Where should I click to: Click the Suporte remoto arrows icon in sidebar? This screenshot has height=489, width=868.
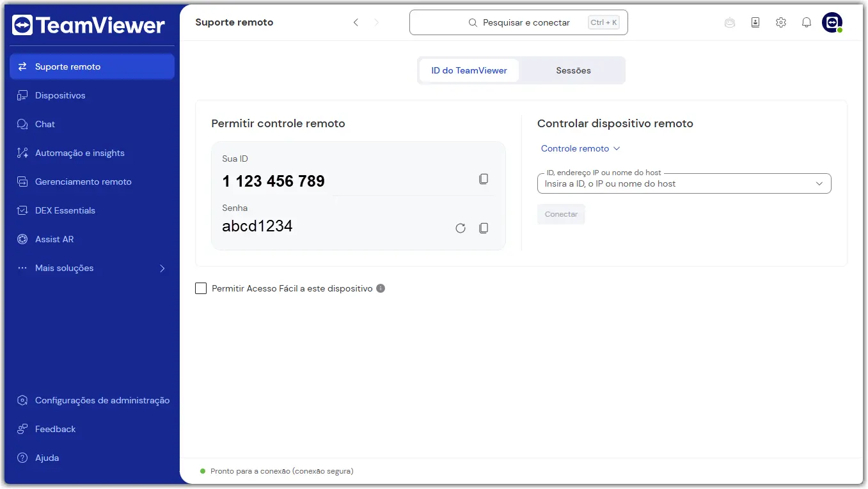[x=22, y=66]
